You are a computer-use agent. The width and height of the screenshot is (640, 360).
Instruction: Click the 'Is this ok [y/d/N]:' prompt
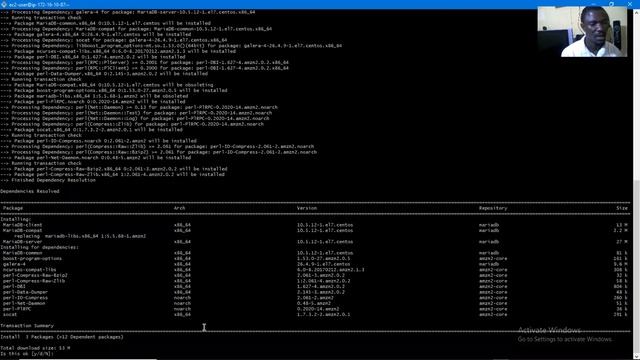point(27,354)
